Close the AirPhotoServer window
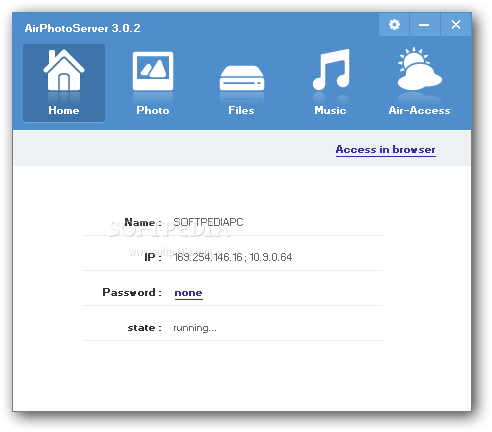 point(456,25)
